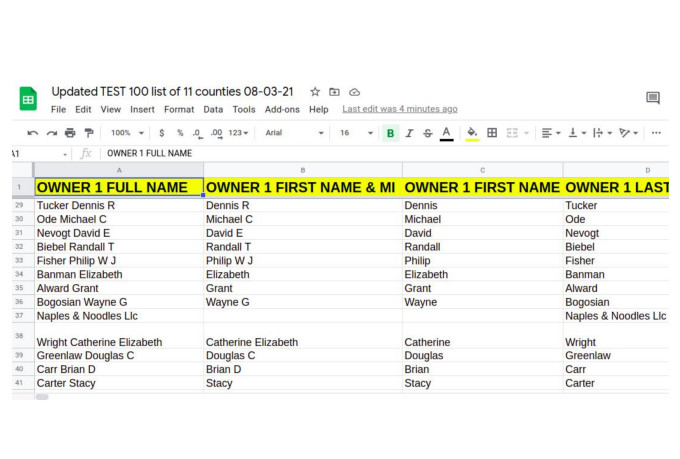This screenshot has height=459, width=680.
Task: Select the 'Naples & Noodles Llc' full name cell
Action: (119, 316)
